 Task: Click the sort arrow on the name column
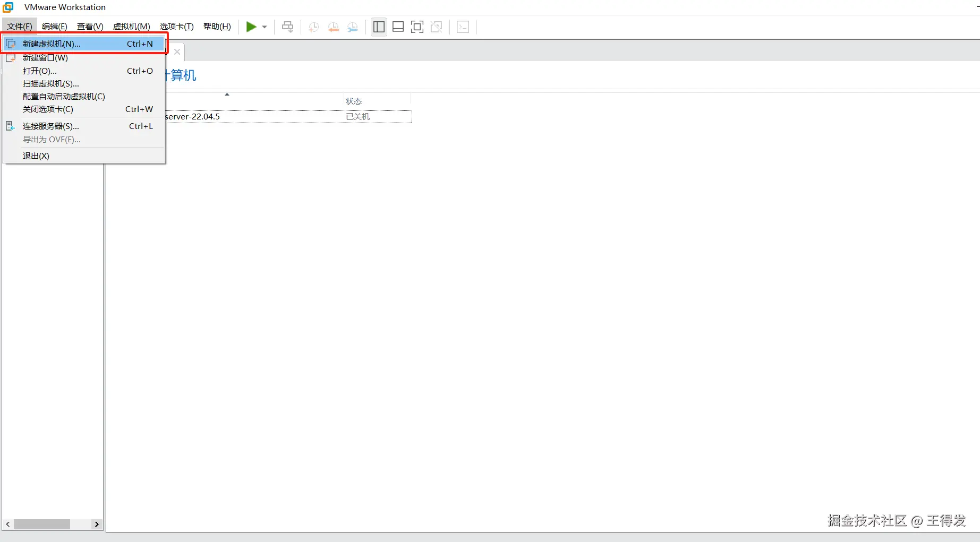tap(227, 94)
